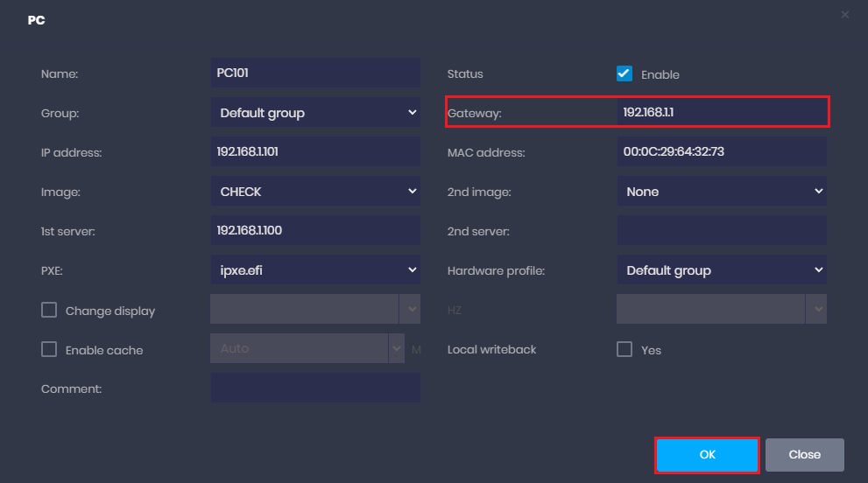Tick the Enable cache checkbox
Screen dimensions: 868x483
click(x=49, y=350)
